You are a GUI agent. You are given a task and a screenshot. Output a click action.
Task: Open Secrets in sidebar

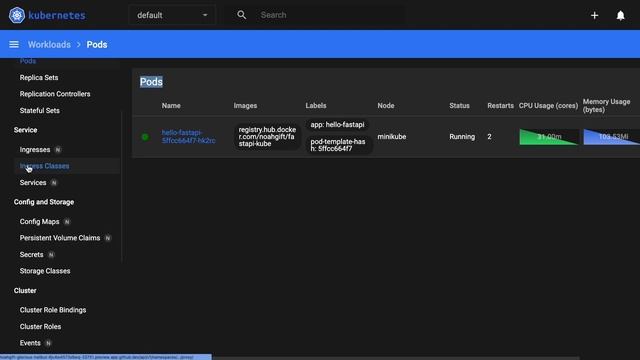point(31,255)
